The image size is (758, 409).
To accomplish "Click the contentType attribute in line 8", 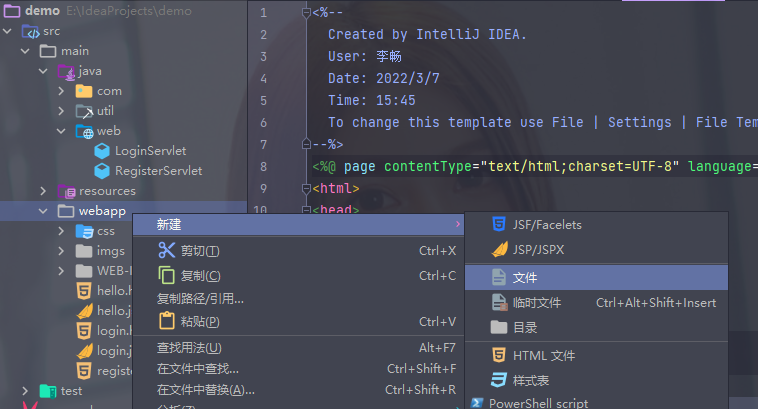I will click(x=427, y=166).
